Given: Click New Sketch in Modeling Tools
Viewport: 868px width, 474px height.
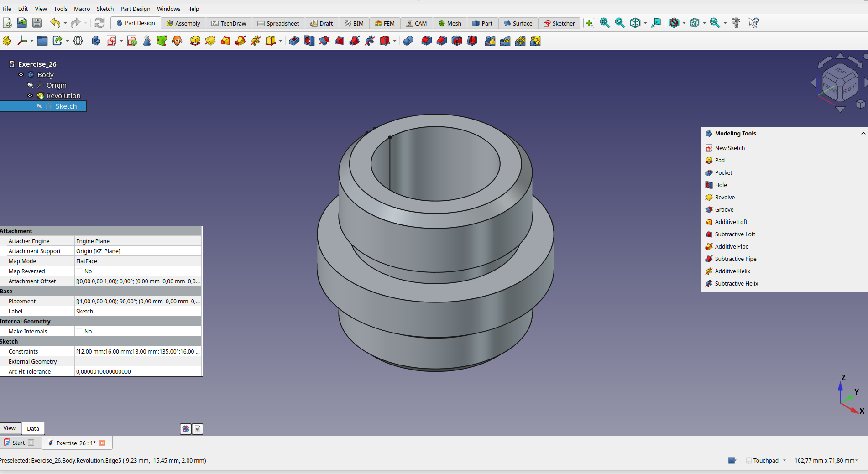Looking at the screenshot, I should pyautogui.click(x=729, y=148).
